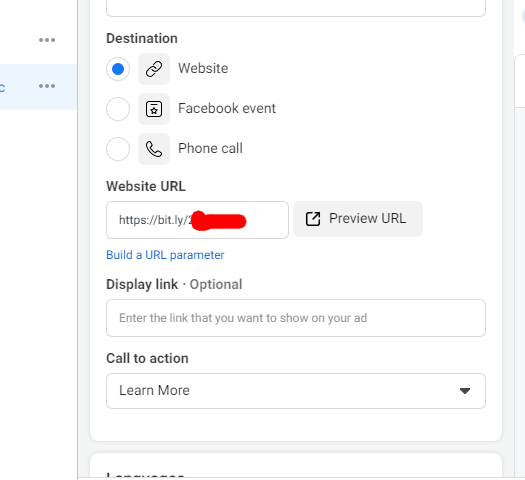
Task: Select the highlighted item in left sidebar
Action: [38, 87]
